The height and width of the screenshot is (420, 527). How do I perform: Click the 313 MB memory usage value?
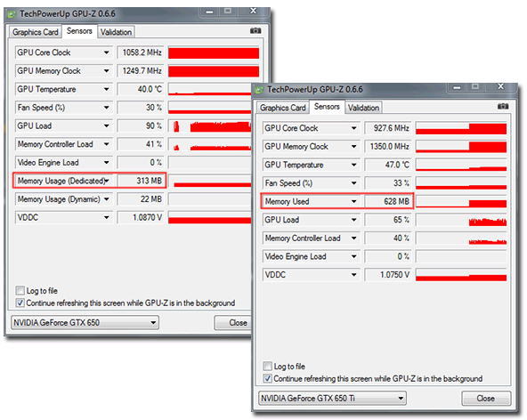(x=141, y=181)
